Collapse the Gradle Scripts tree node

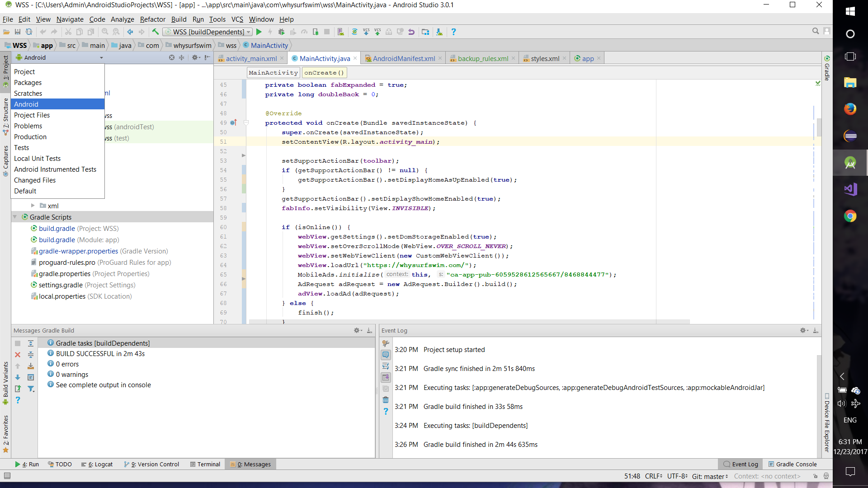tap(15, 217)
